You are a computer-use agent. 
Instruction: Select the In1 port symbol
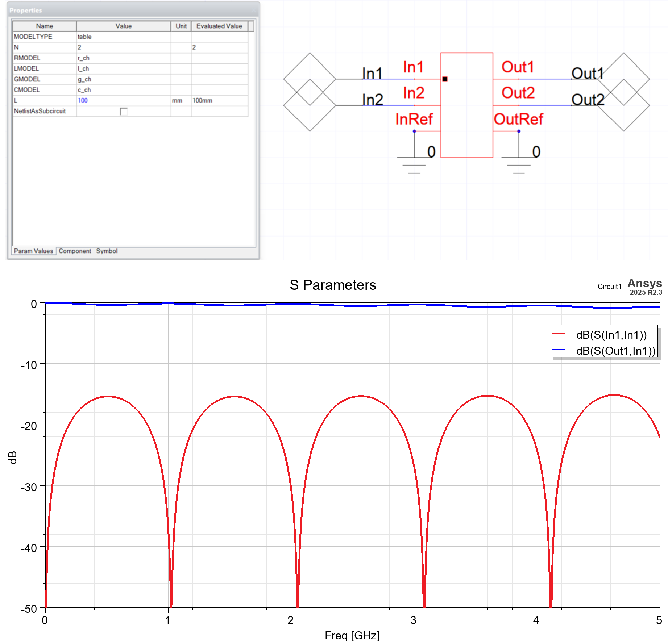click(310, 78)
